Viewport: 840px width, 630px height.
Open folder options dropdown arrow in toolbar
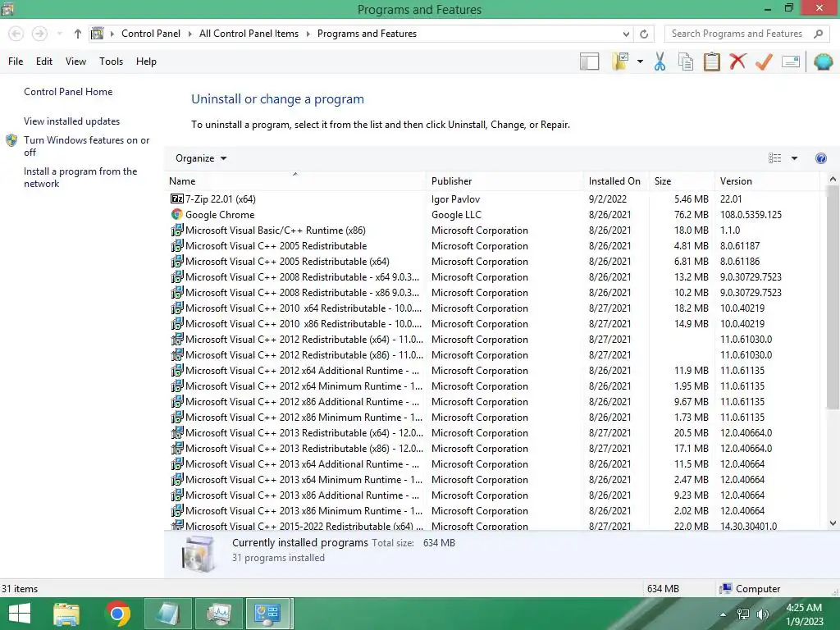click(x=640, y=62)
